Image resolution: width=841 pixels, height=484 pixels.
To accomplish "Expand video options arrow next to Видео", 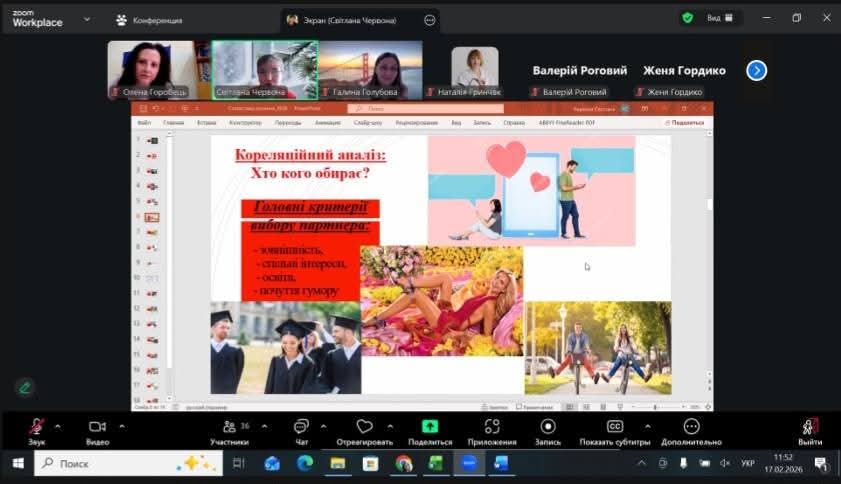I will (x=122, y=426).
